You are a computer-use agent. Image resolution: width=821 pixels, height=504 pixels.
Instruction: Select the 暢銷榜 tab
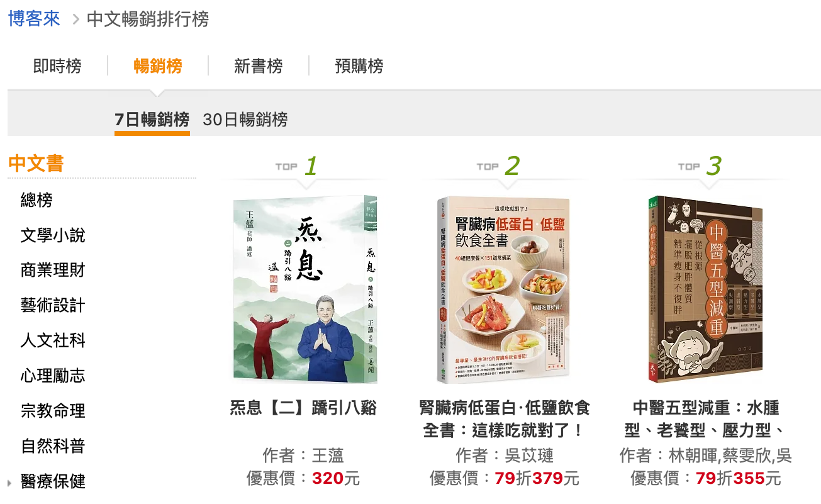pyautogui.click(x=158, y=66)
